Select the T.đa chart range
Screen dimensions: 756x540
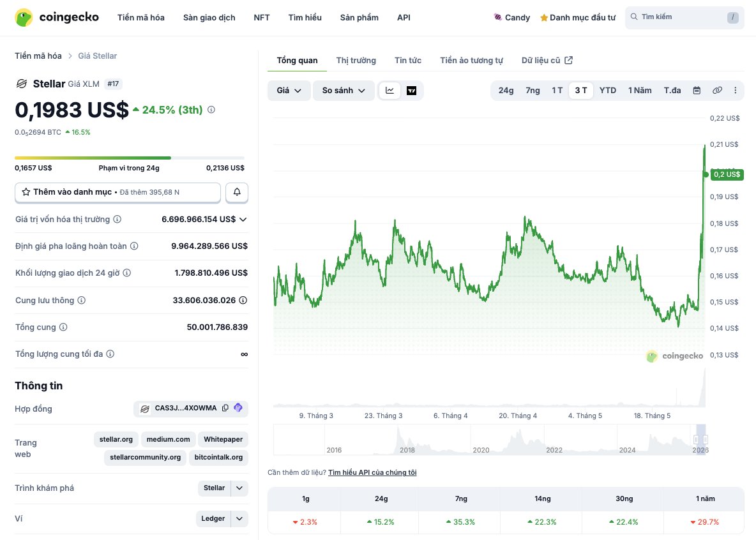672,90
